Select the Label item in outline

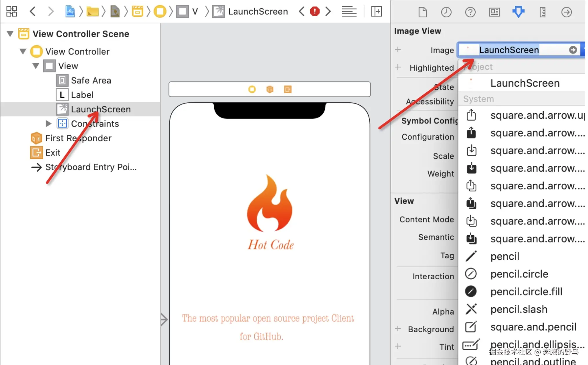(x=82, y=95)
